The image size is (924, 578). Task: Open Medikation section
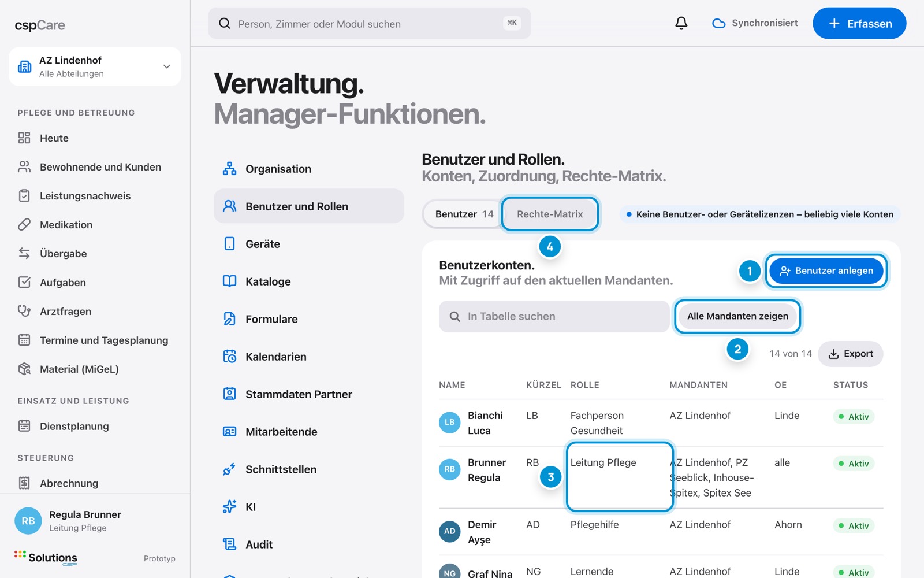tap(95, 225)
